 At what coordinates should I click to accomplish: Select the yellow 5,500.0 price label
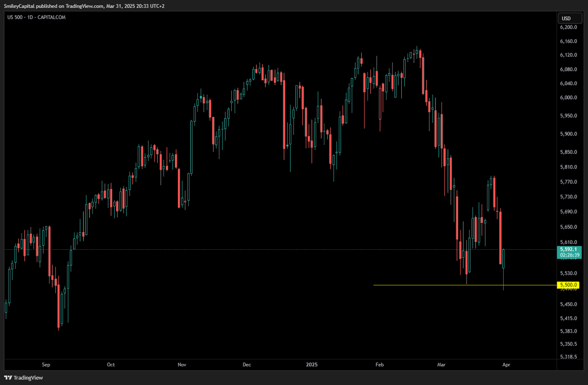(568, 285)
